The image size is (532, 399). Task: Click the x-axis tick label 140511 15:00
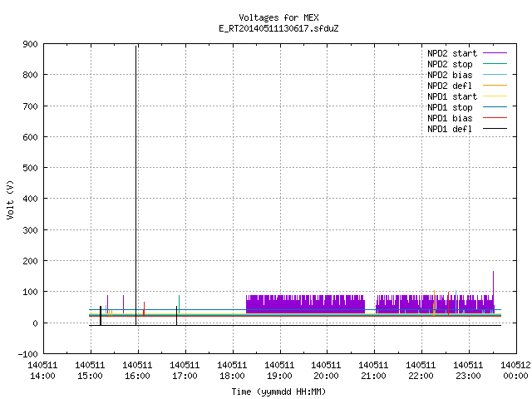[91, 371]
